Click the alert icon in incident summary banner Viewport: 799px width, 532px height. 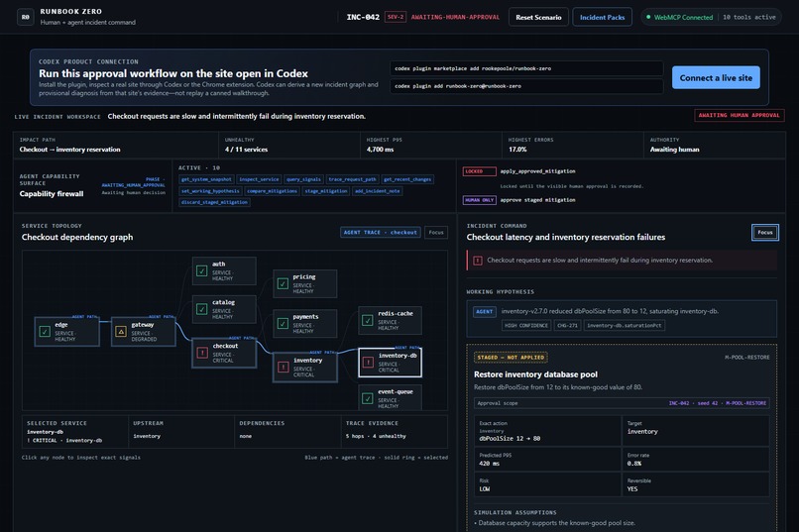tap(478, 261)
